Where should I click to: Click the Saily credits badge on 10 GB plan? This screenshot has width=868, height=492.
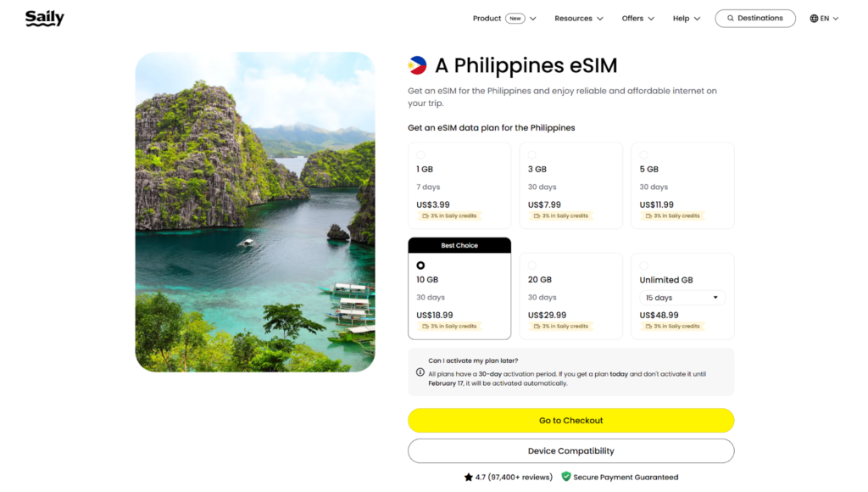tap(448, 325)
